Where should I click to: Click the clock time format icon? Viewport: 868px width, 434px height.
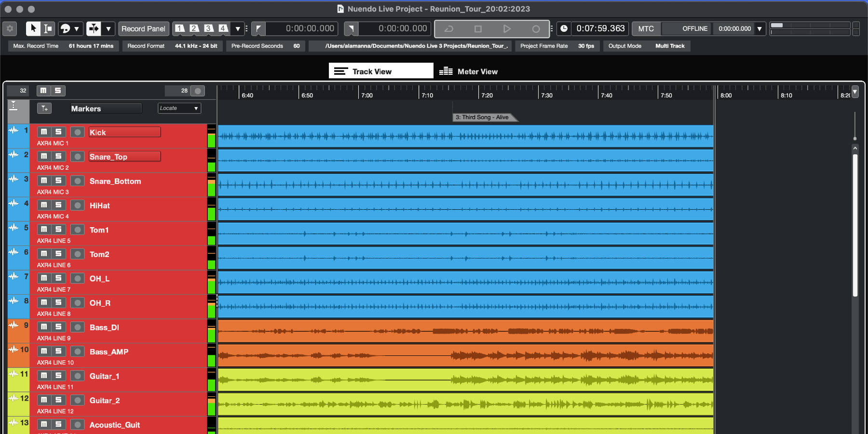564,28
